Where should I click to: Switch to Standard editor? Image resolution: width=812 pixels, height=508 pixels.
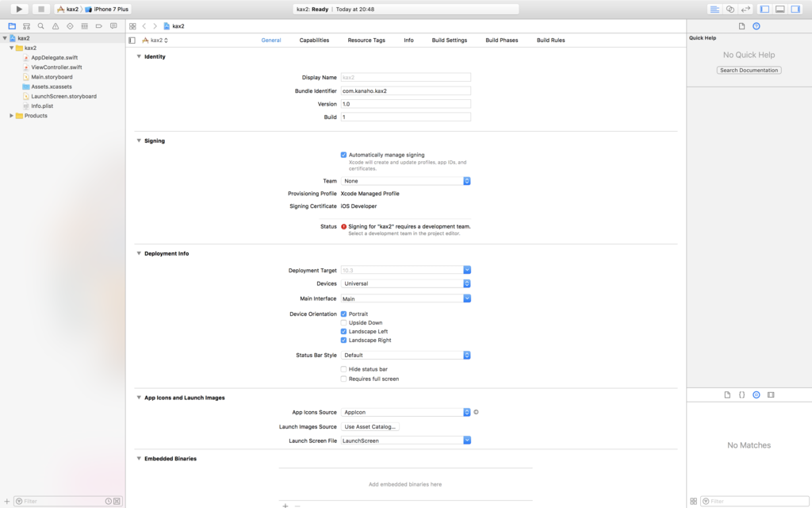click(714, 9)
